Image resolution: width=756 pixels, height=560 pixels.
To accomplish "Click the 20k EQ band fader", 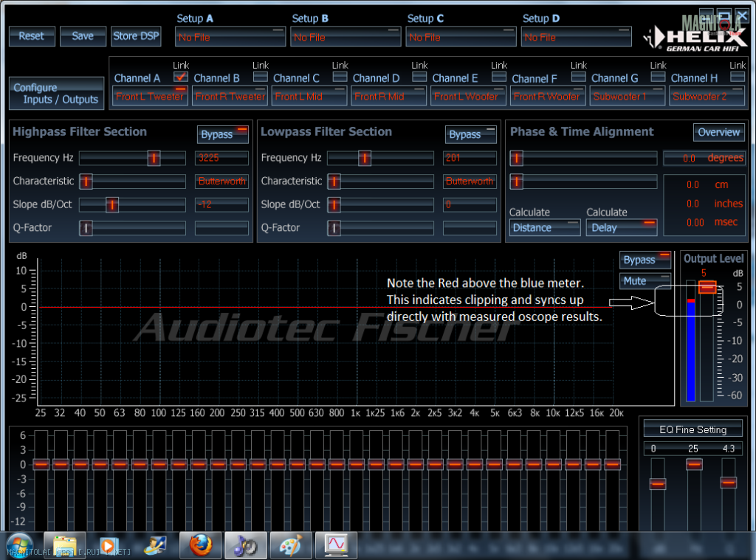I will 613,465.
